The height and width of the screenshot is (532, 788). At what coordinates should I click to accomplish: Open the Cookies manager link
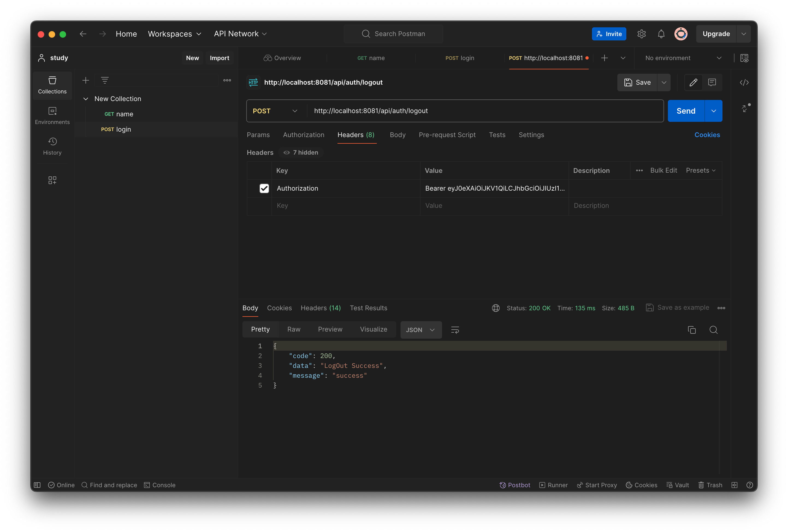pyautogui.click(x=707, y=135)
